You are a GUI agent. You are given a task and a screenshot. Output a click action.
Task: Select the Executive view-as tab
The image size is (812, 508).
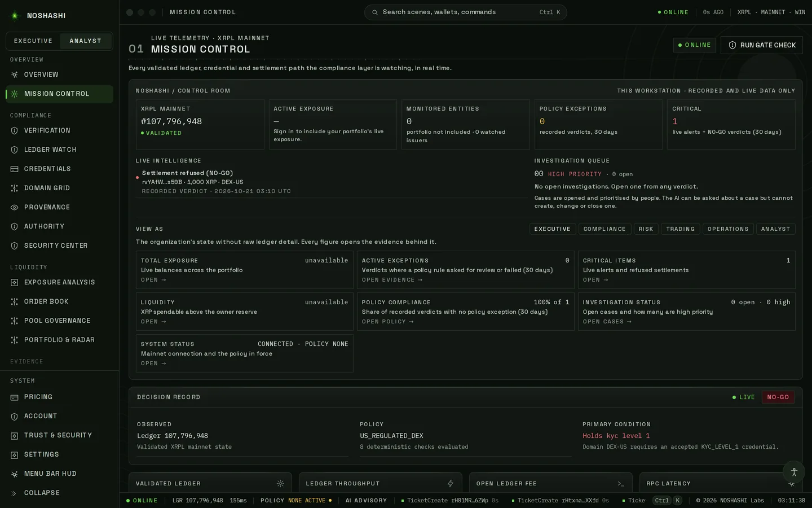(x=553, y=229)
